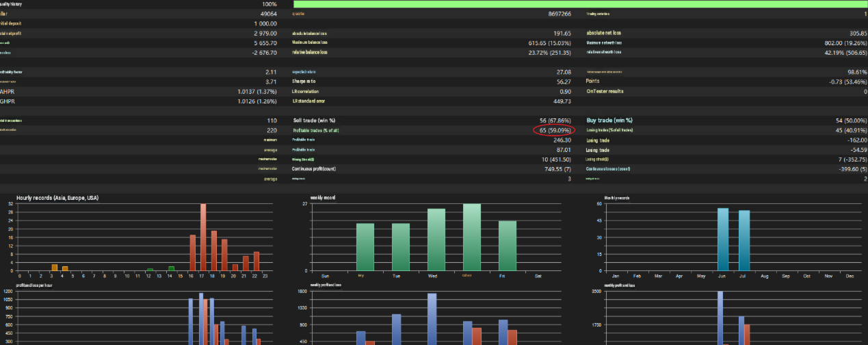Click the Wed bar in weekly records chart

(x=436, y=240)
